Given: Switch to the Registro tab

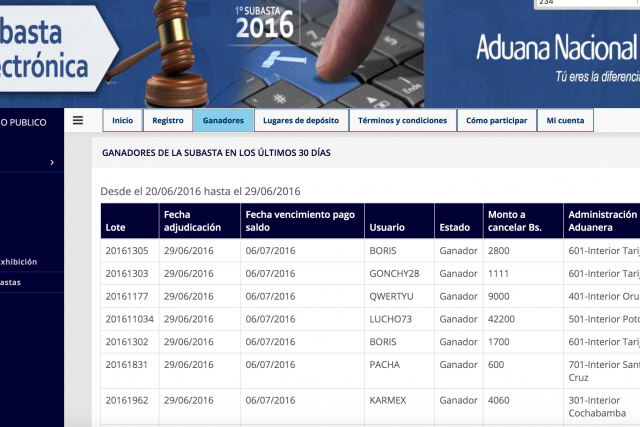Looking at the screenshot, I should click(x=168, y=120).
